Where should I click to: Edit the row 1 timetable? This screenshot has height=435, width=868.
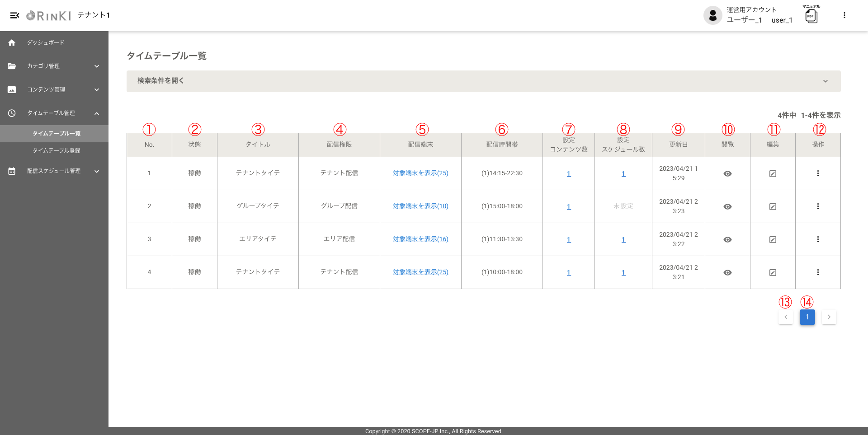pos(773,173)
